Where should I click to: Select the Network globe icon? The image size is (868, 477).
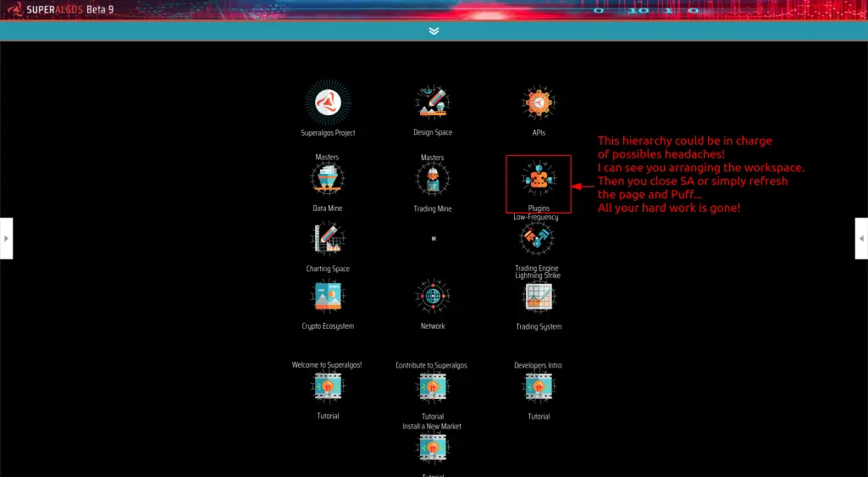pos(433,297)
